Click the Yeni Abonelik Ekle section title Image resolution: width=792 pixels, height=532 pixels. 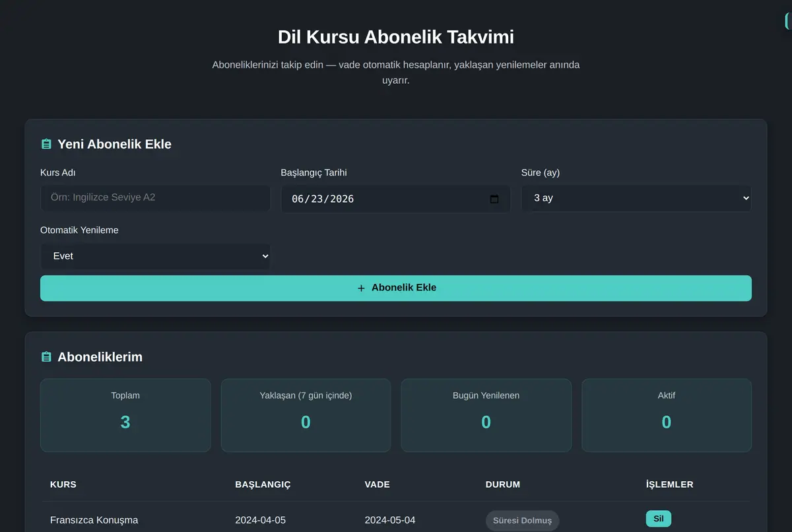(114, 144)
